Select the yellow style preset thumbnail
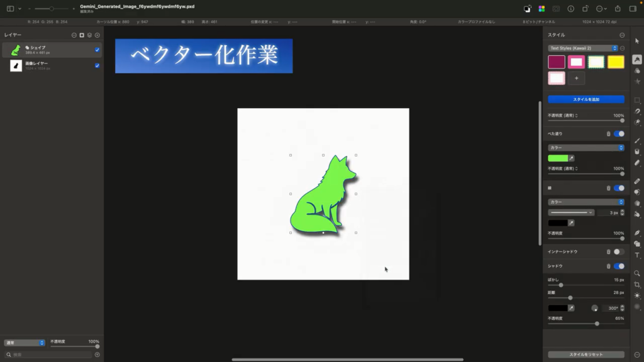The image size is (644, 362). [616, 62]
